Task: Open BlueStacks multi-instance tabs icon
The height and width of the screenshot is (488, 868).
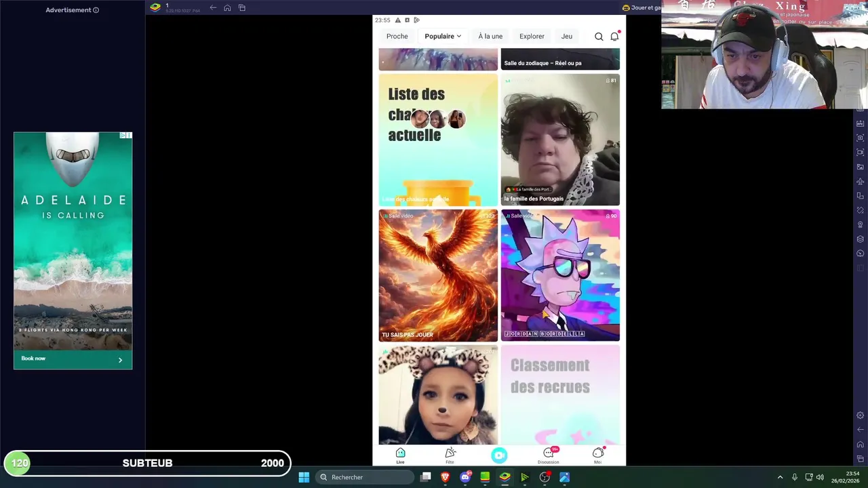Action: [242, 7]
